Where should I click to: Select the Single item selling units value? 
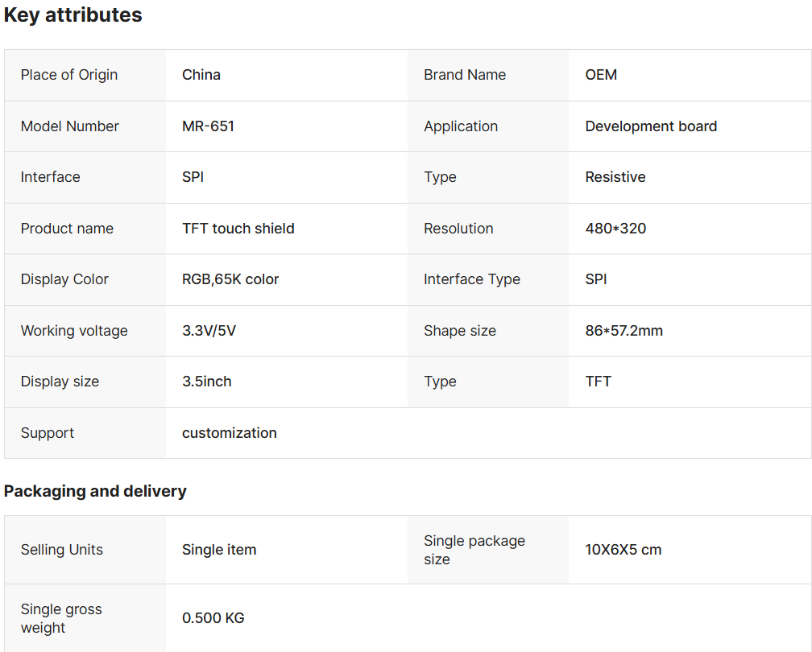point(219,550)
